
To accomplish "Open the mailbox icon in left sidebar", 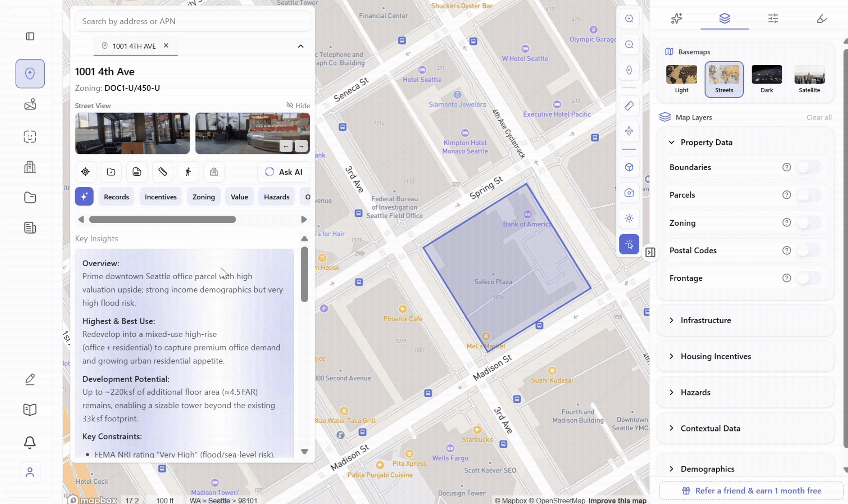I will click(x=30, y=105).
